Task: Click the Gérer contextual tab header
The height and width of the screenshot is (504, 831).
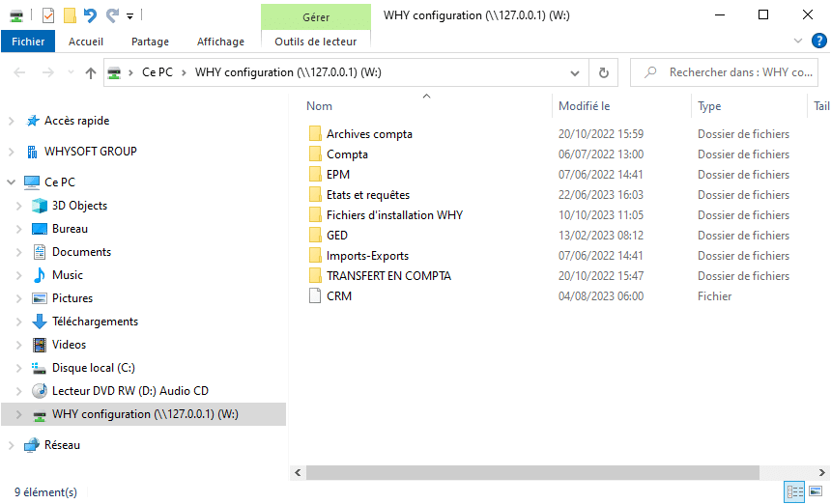Action: point(316,17)
